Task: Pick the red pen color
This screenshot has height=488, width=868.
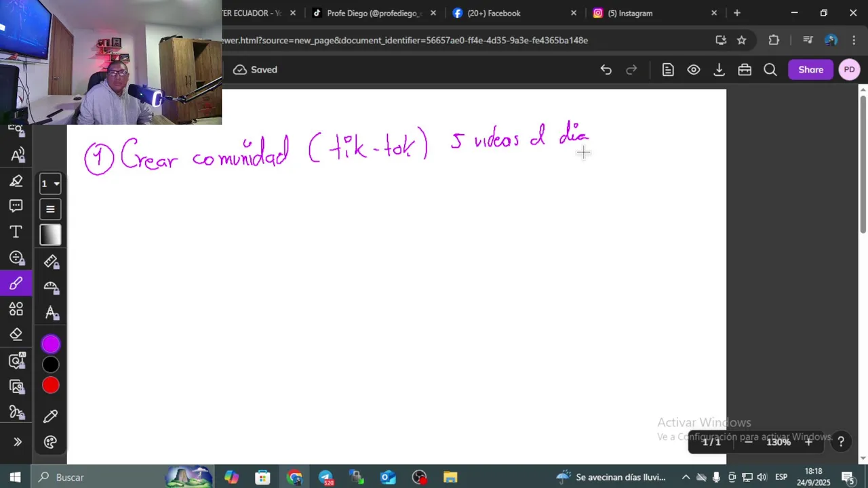Action: (x=51, y=386)
